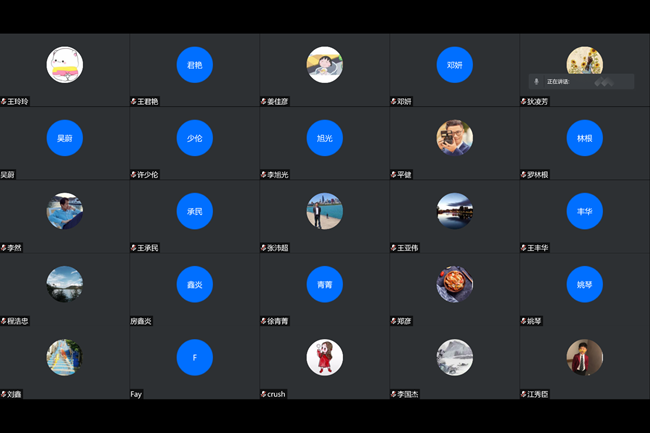
Task: Select 郑彦's food photo avatar
Action: point(454,284)
